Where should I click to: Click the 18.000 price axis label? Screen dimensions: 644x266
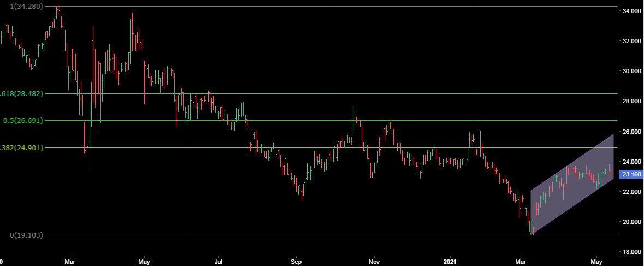(x=631, y=252)
